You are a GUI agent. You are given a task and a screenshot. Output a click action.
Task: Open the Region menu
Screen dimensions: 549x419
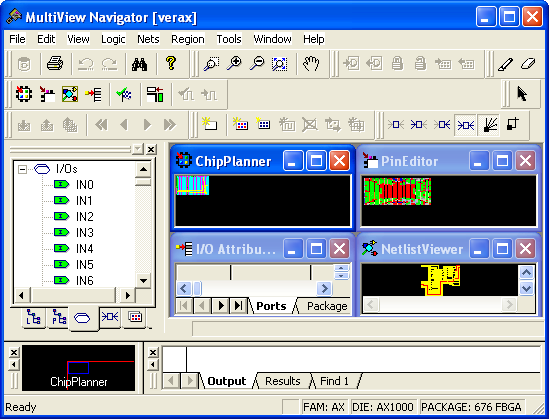tap(188, 39)
